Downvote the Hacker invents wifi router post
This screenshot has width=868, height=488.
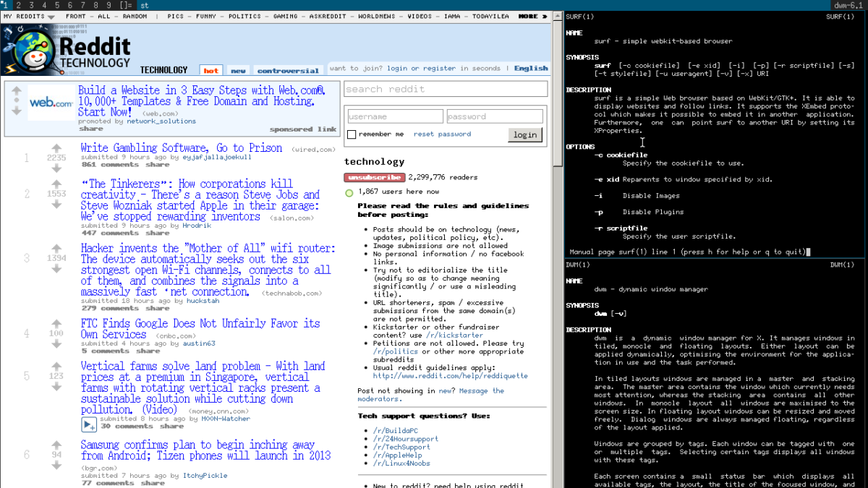56,269
